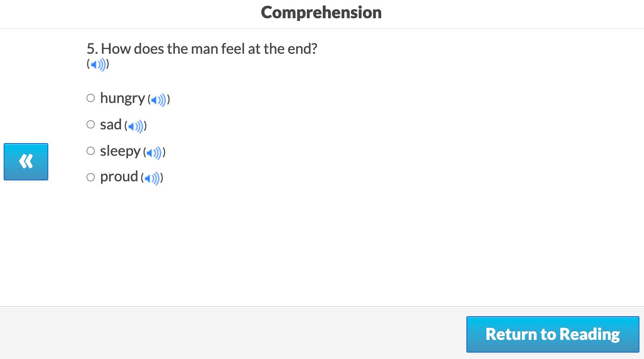
Task: Mark "sleepy" as your answer
Action: point(90,150)
